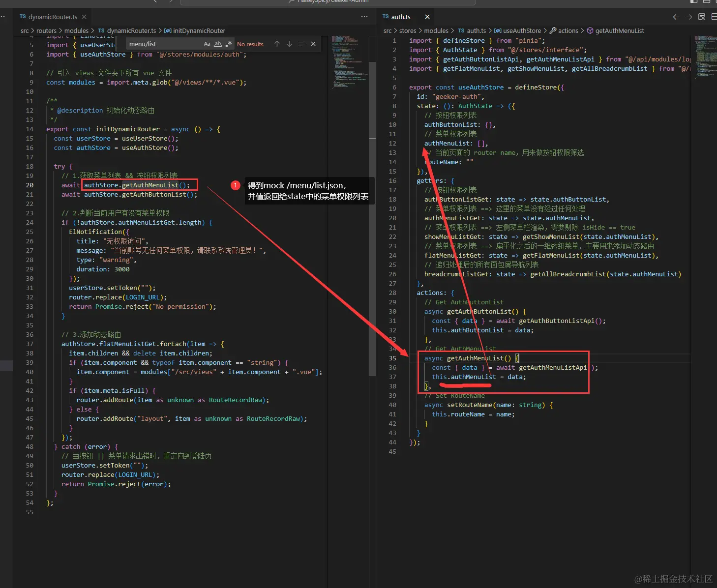Open routers breadcrumb dropdown
Screen dimensions: 717x588
[x=47, y=30]
